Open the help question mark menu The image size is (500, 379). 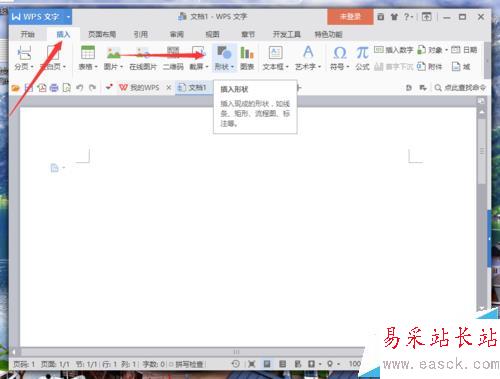(x=408, y=17)
